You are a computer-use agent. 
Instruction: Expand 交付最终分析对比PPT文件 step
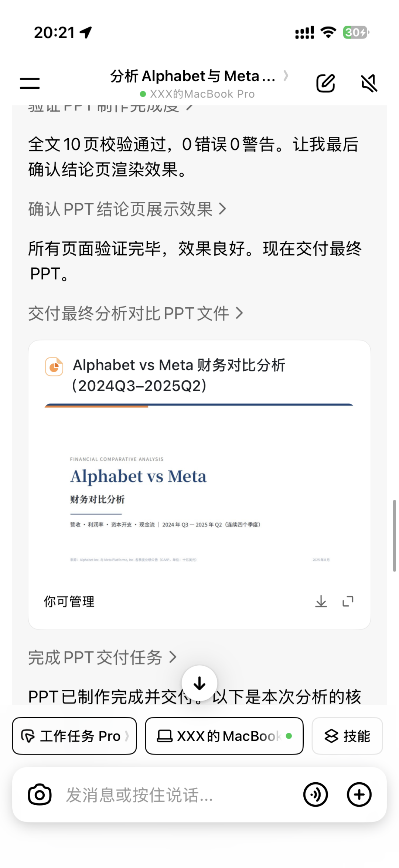click(136, 313)
